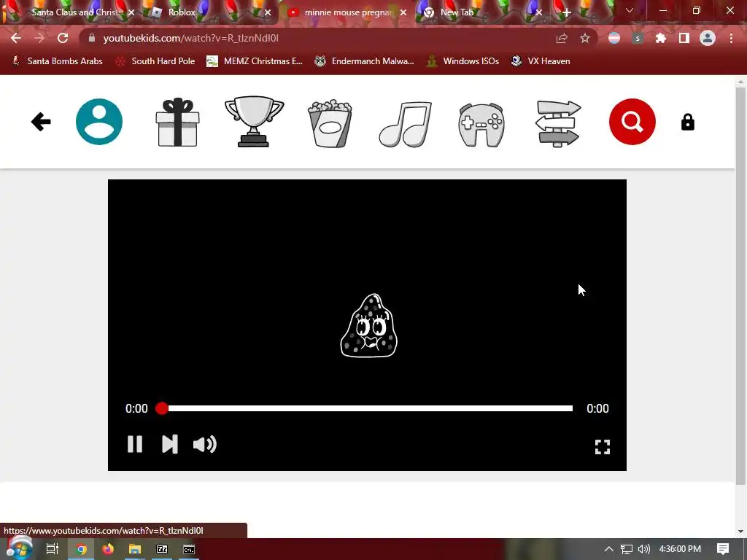
Task: Open Firefox from the taskbar
Action: [x=108, y=549]
